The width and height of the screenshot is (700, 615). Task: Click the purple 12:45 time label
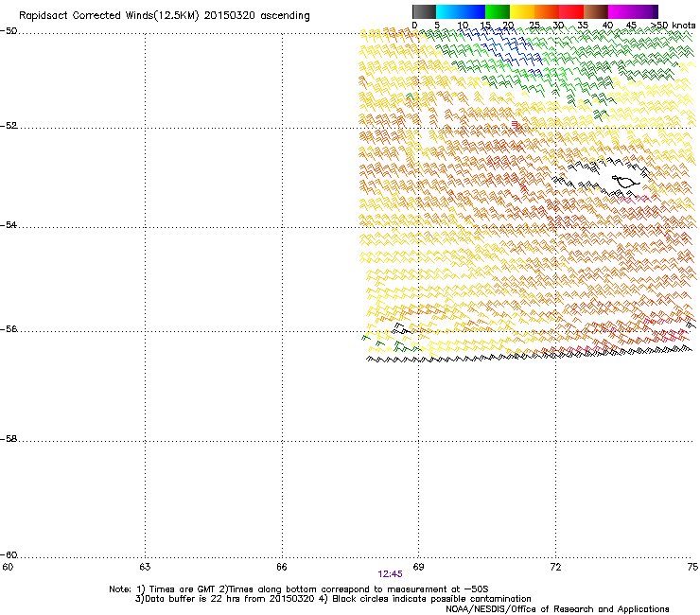click(x=390, y=574)
